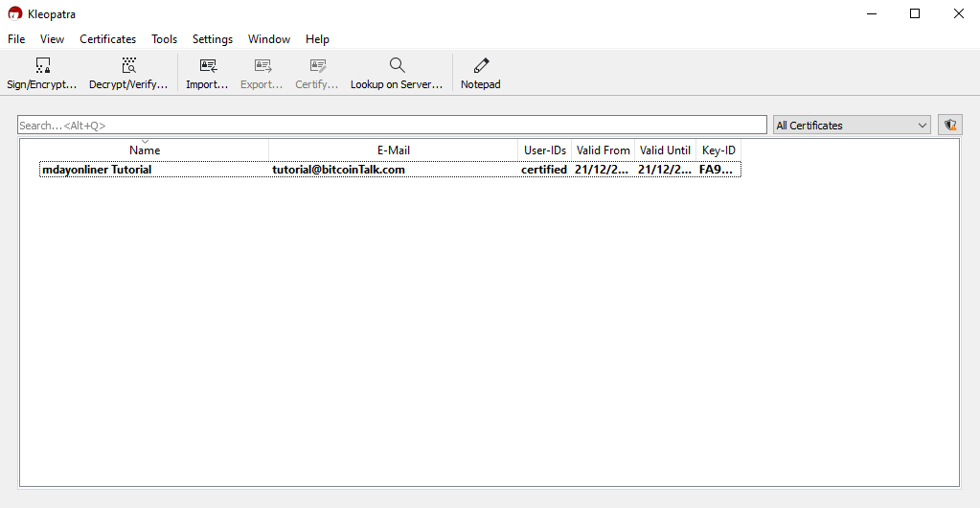Image resolution: width=980 pixels, height=508 pixels.
Task: Open the Settings menu
Action: (x=213, y=38)
